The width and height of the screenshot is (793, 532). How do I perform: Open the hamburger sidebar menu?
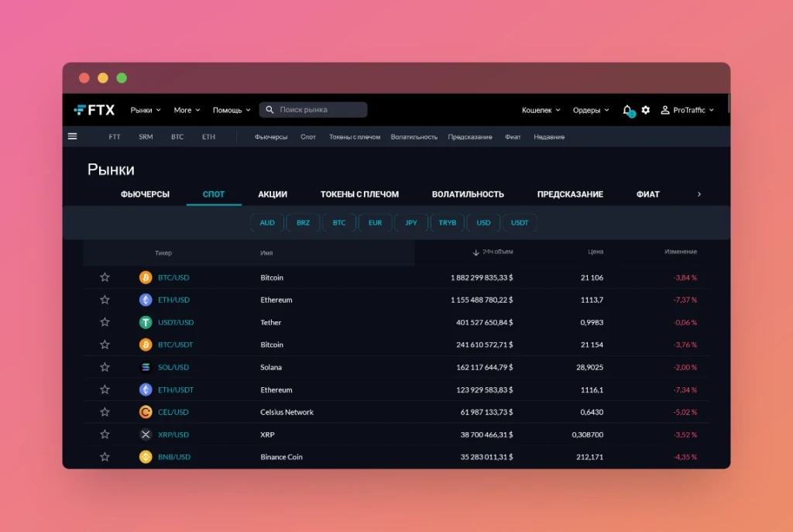pos(72,136)
